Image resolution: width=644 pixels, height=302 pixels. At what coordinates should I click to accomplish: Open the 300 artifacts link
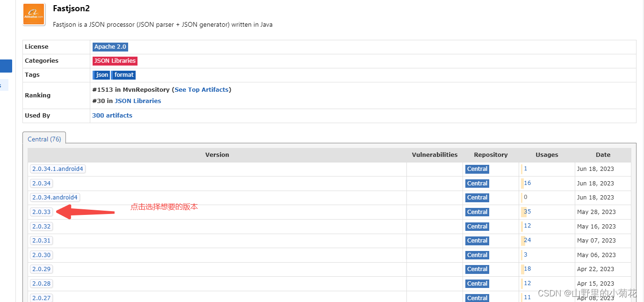coord(112,115)
